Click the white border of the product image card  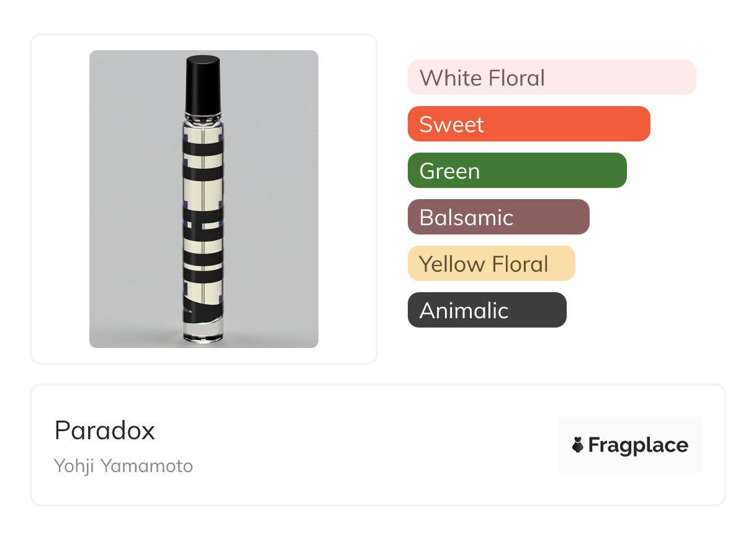(59, 199)
